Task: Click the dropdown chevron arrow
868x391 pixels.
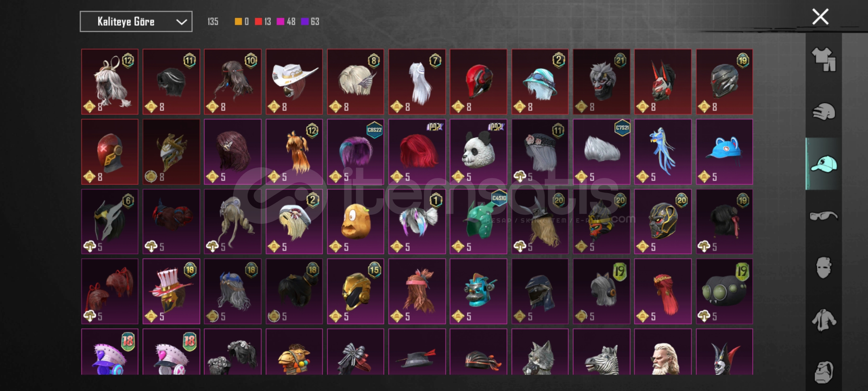Action: pos(181,22)
